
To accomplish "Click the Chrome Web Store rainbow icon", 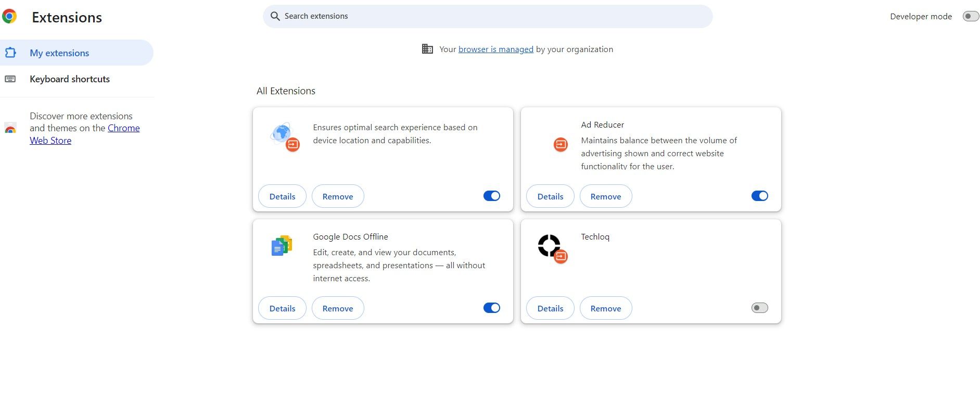I will click(x=10, y=128).
